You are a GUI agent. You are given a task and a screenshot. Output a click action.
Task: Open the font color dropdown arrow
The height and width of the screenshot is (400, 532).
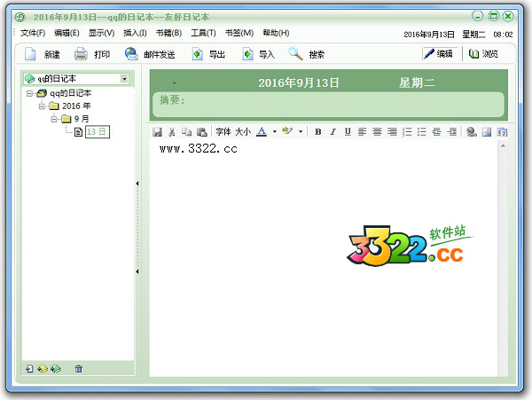pos(275,131)
